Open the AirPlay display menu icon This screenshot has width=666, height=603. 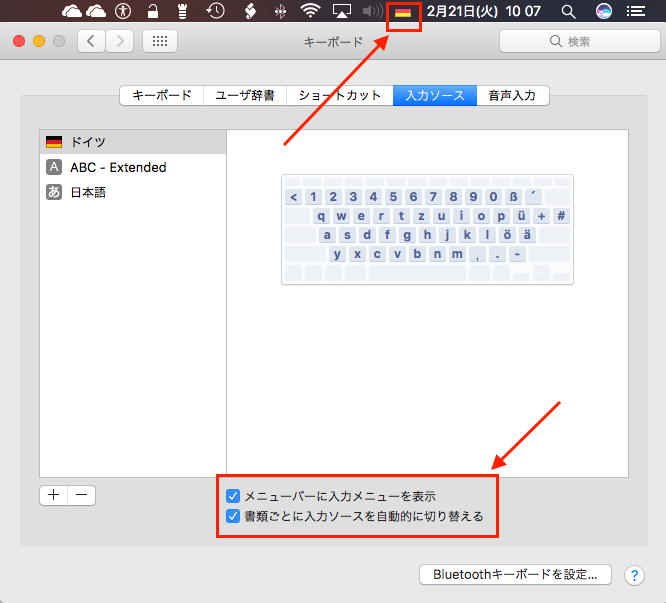pyautogui.click(x=341, y=11)
